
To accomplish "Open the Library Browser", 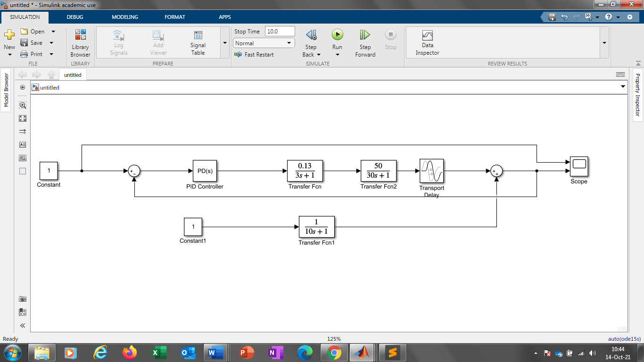I will 80,42.
